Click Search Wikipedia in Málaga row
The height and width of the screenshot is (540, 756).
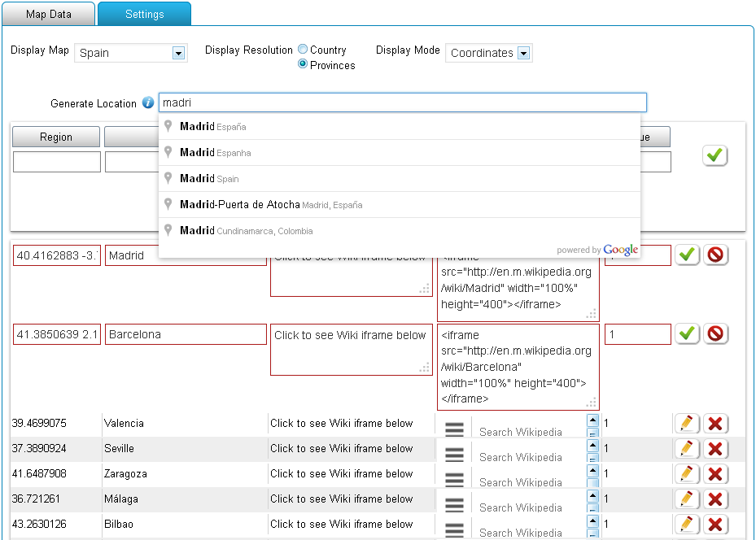[x=521, y=507]
